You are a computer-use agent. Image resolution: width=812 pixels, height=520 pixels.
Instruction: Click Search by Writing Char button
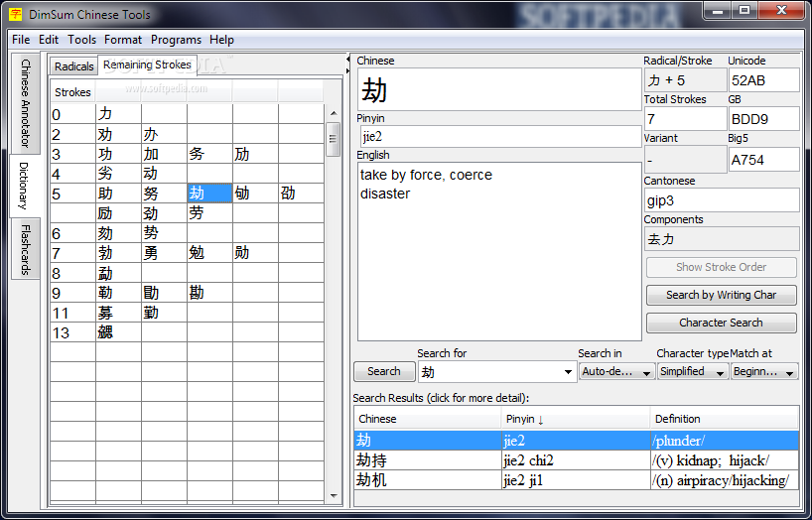click(721, 295)
